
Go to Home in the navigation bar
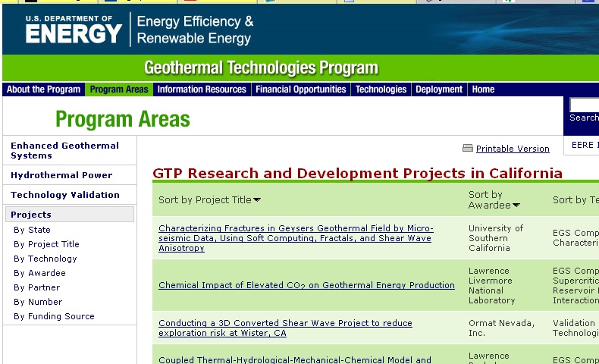click(x=483, y=89)
